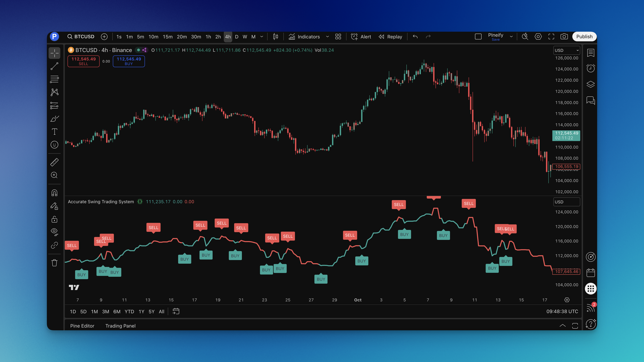The image size is (644, 362).
Task: Select the Text annotation tool
Action: 54,132
